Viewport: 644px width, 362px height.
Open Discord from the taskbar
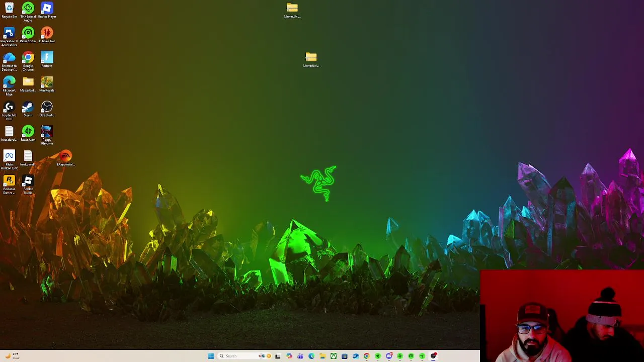[389, 356]
